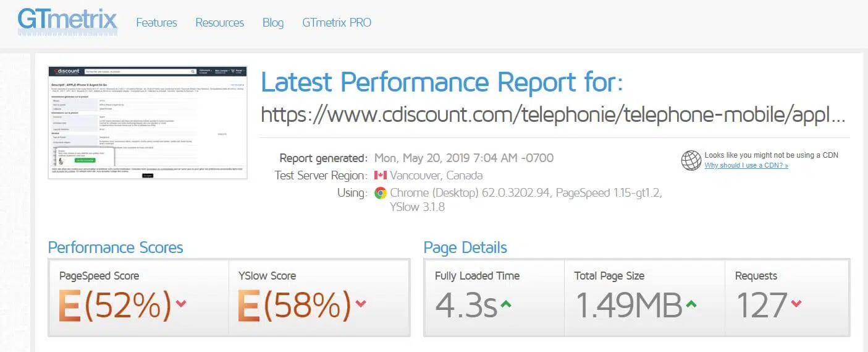Click the Canada flag icon
Viewport: 868px width, 352px height.
(380, 175)
